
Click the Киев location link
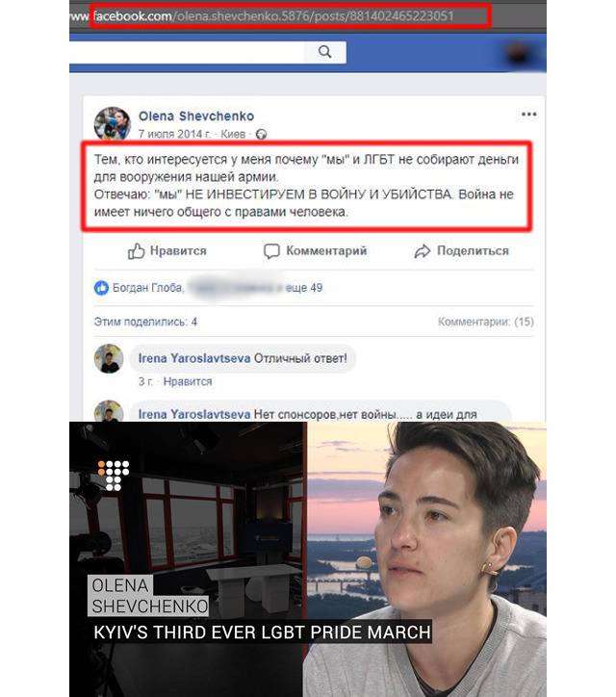pyautogui.click(x=233, y=134)
